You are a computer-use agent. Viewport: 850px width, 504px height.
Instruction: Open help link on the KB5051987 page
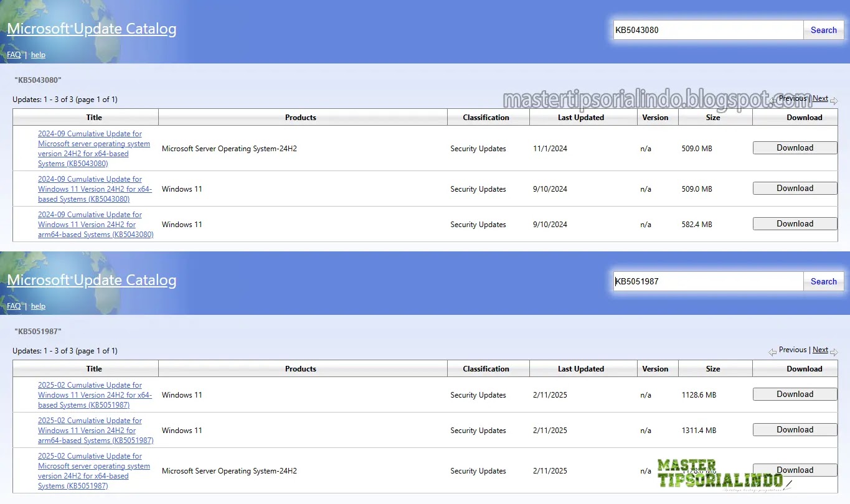[38, 306]
